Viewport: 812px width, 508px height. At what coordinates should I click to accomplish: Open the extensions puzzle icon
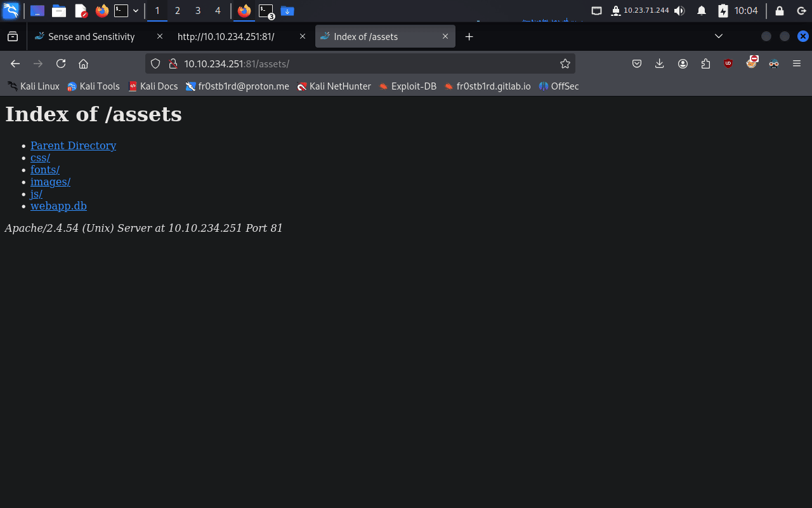tap(705, 63)
